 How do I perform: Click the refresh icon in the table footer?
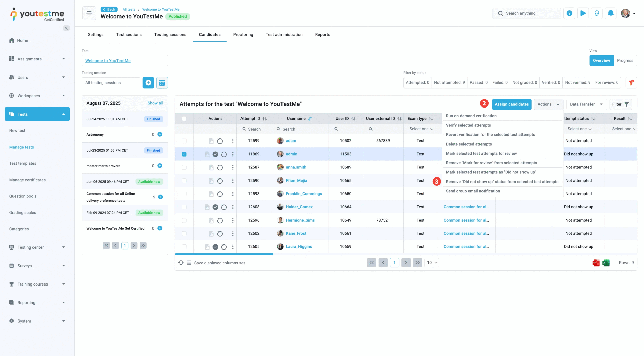pos(181,263)
